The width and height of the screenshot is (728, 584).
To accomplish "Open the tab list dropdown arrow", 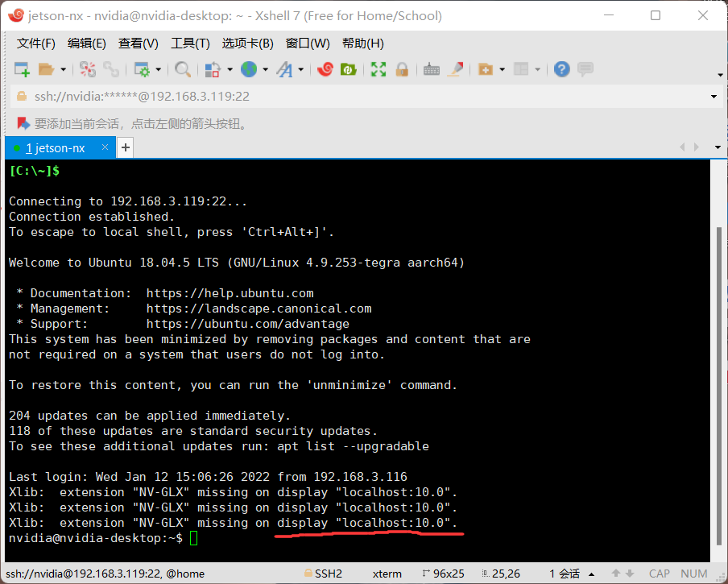I will coord(718,147).
